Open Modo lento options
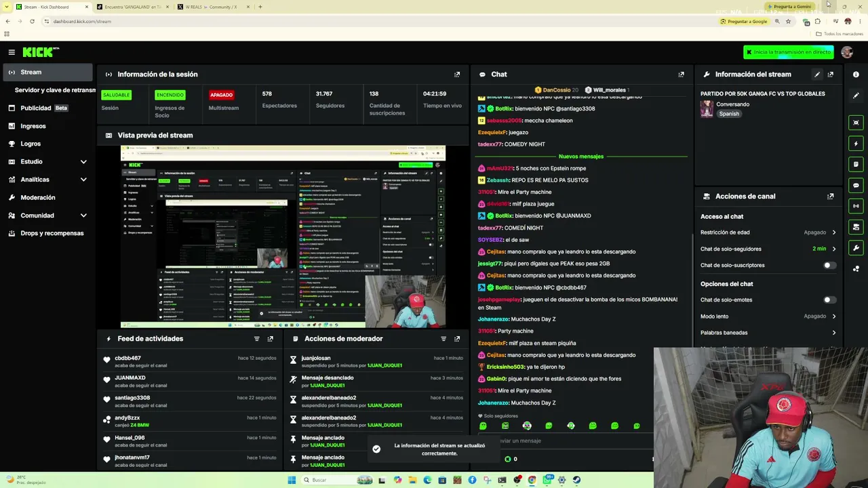 coord(768,317)
